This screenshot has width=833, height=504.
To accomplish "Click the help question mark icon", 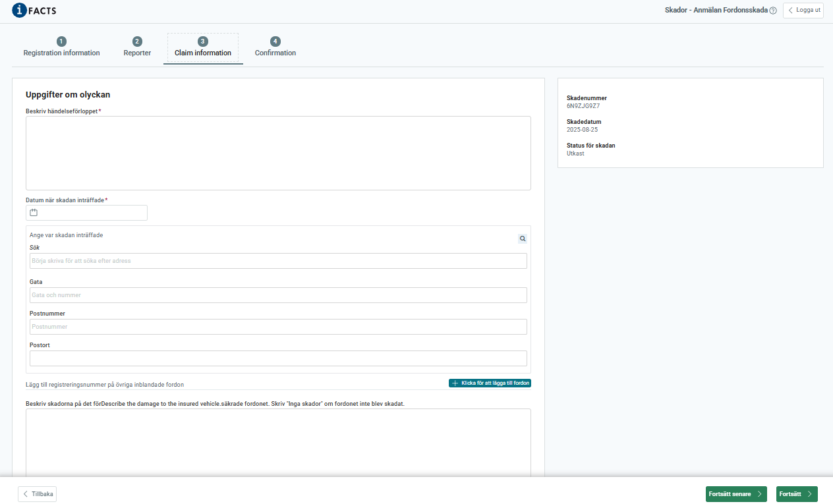I will (773, 11).
